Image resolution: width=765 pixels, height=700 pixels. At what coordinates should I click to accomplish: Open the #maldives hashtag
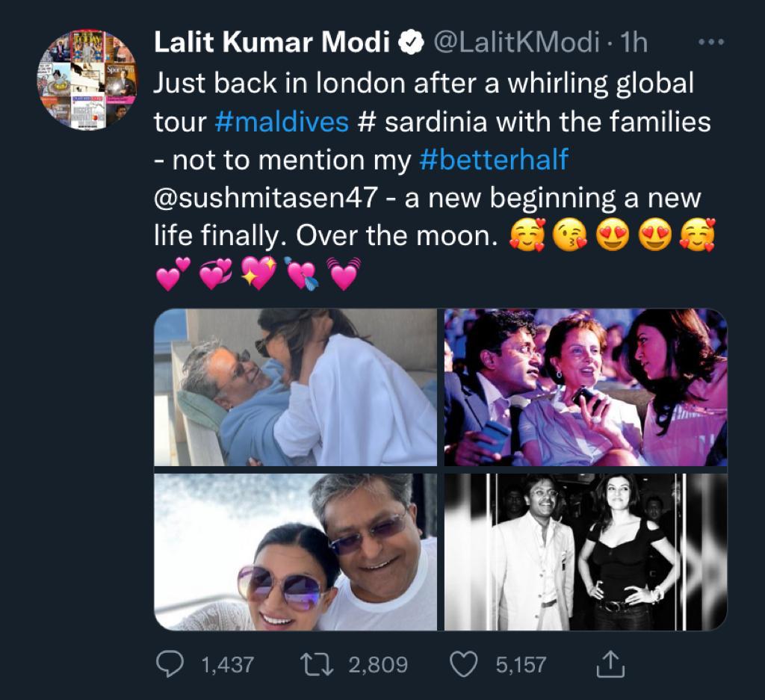pyautogui.click(x=281, y=122)
